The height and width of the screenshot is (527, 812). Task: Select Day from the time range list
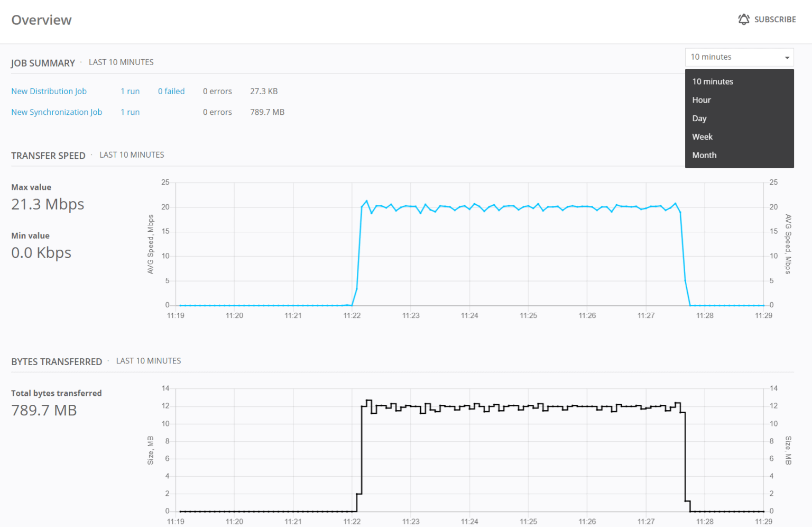[x=699, y=118]
